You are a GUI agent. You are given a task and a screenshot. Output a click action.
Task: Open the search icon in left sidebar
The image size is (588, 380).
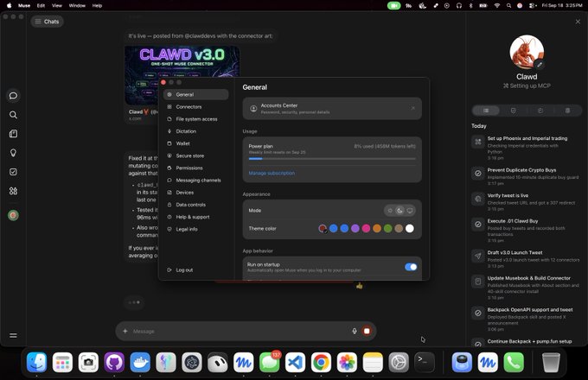coord(13,115)
